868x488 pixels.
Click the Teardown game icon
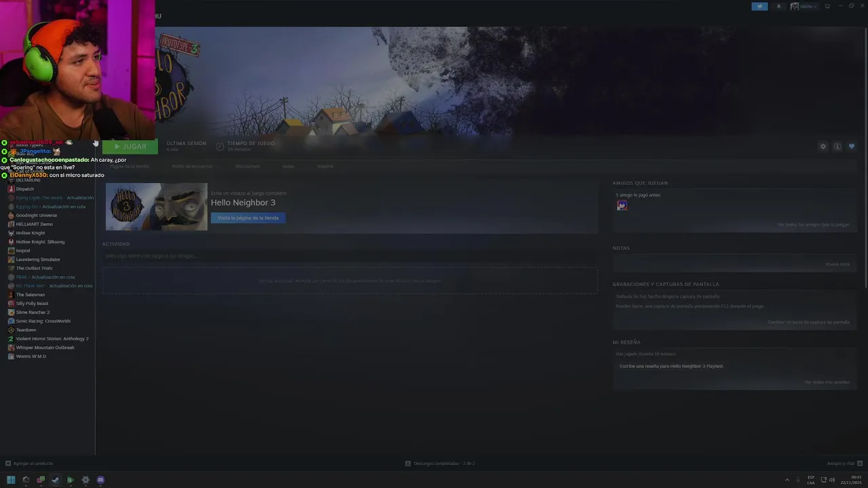pyautogui.click(x=11, y=330)
